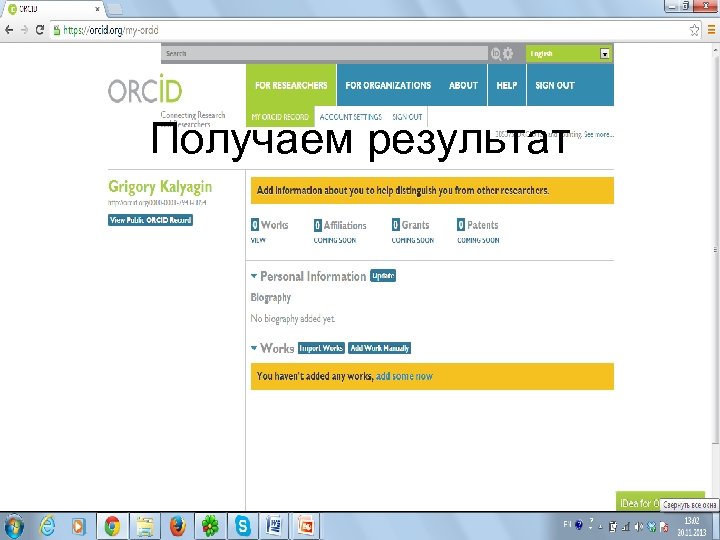Viewport: 720px width, 540px height.
Task: Click the Patents count label
Action: tap(478, 225)
